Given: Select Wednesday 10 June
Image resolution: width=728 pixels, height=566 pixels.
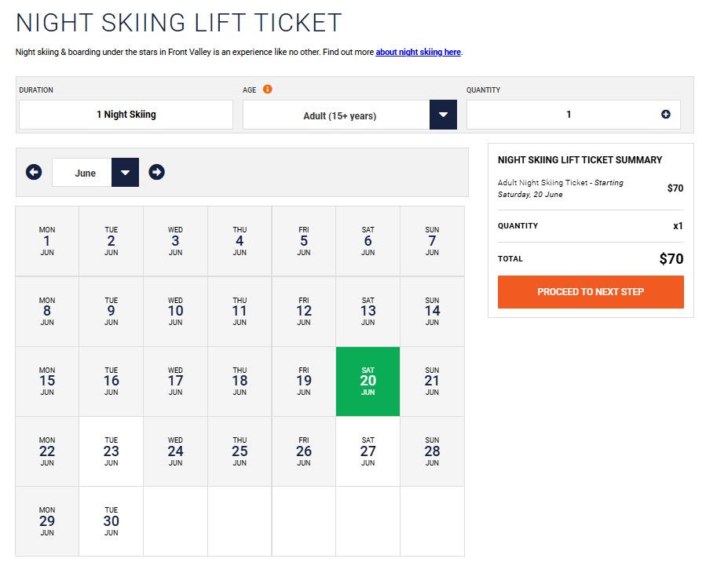Looking at the screenshot, I should (x=175, y=312).
